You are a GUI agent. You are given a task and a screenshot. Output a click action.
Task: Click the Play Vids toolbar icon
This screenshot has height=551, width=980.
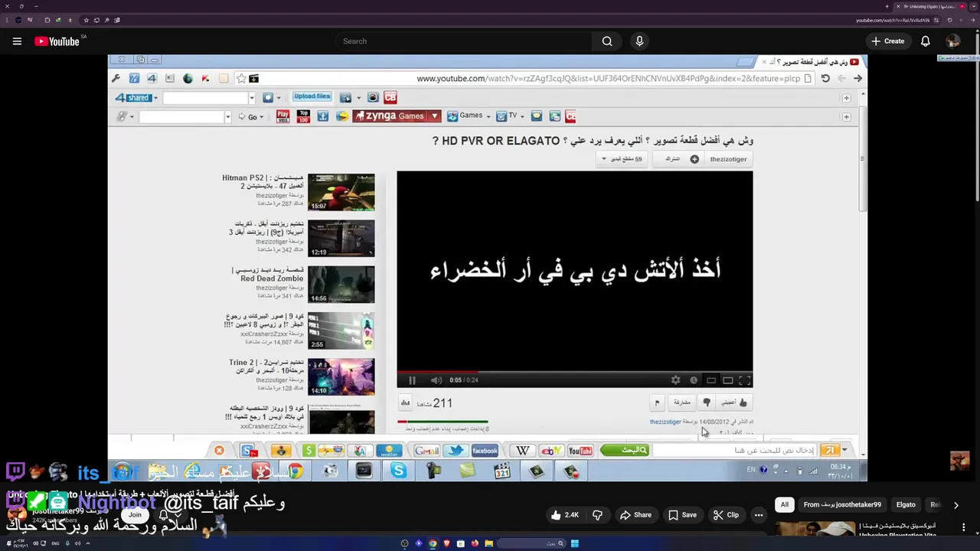click(283, 116)
